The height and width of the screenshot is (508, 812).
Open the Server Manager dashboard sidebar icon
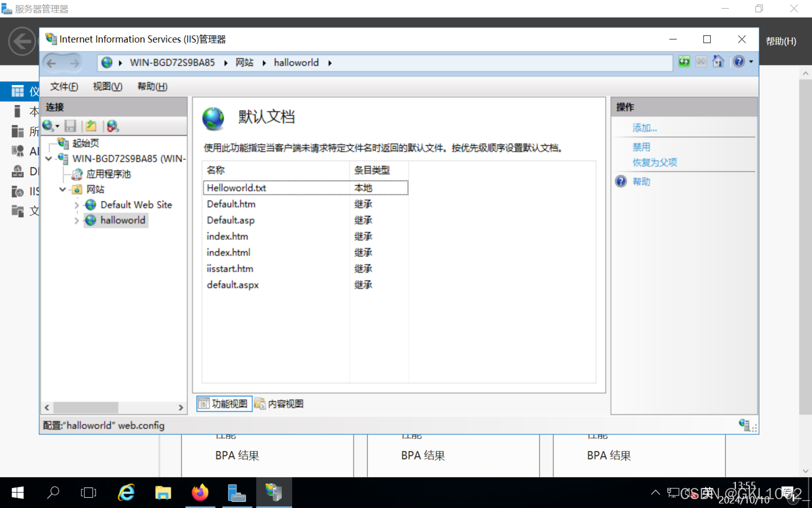point(18,91)
